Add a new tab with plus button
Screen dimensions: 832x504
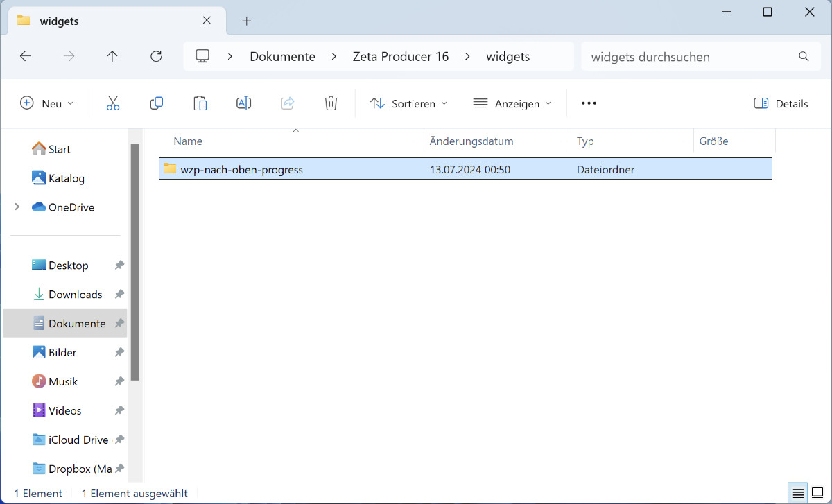click(x=246, y=21)
